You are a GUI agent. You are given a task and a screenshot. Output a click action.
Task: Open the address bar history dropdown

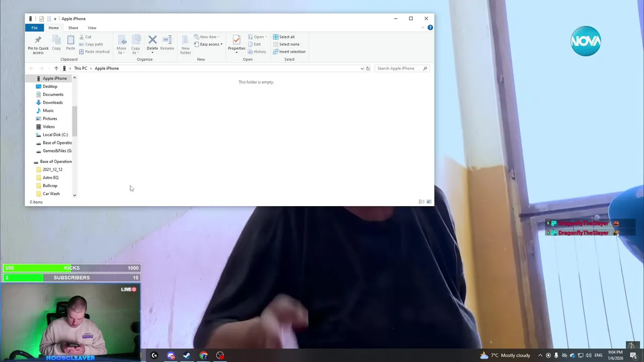[362, 68]
